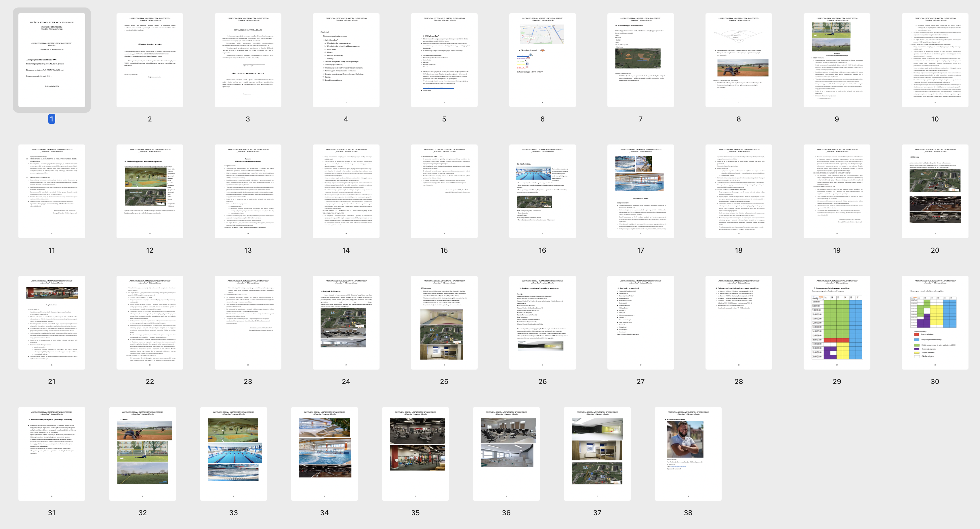Select page 3 author declaration thumbnail
This screenshot has height=529, width=980.
coord(248,60)
